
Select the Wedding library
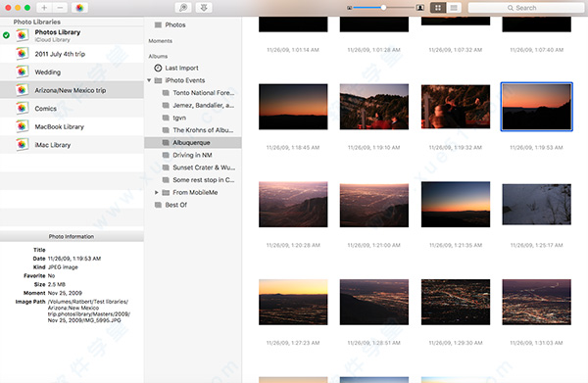(72, 72)
